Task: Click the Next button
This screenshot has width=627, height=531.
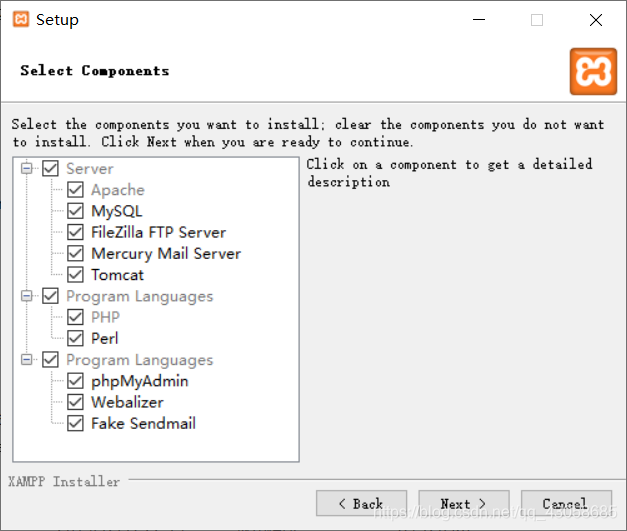Action: pos(464,503)
